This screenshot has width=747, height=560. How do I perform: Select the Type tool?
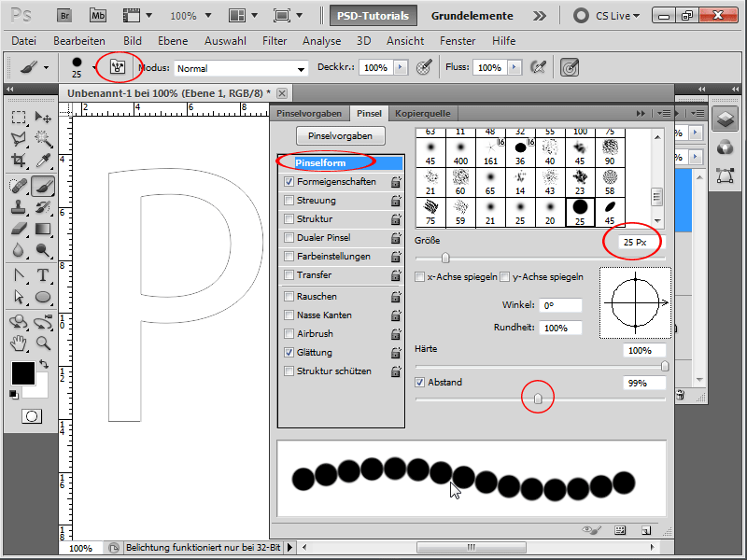coord(43,275)
